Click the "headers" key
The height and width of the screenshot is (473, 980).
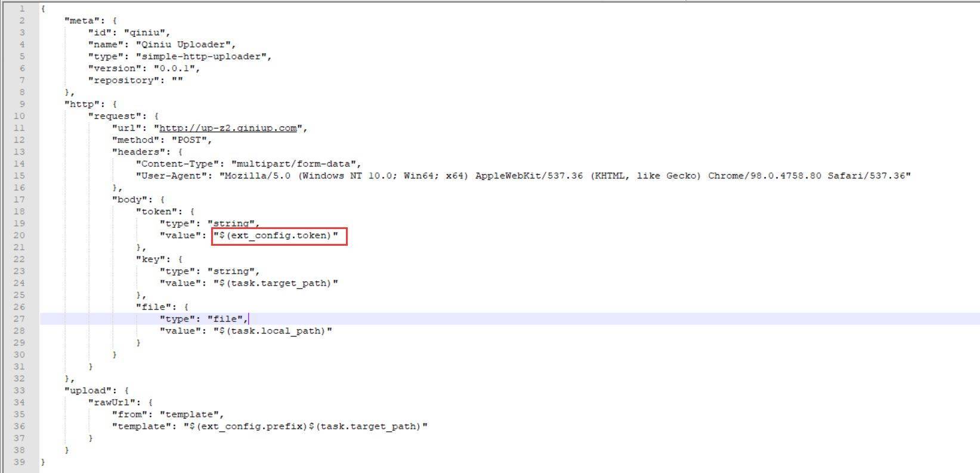click(138, 152)
